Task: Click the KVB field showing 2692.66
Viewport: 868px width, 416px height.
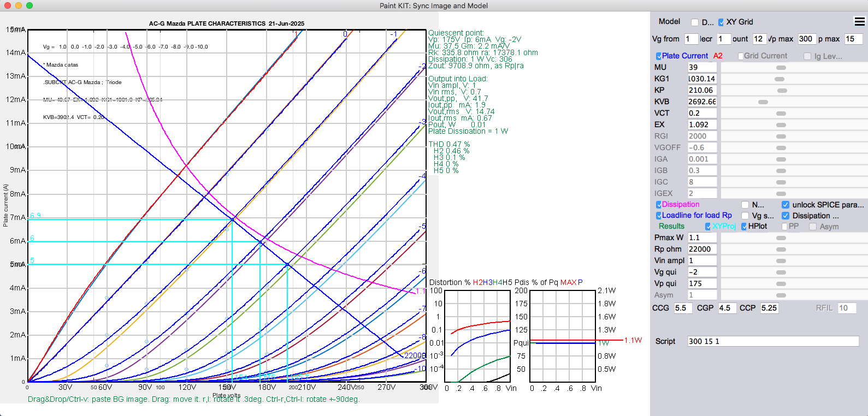Action: pyautogui.click(x=702, y=102)
